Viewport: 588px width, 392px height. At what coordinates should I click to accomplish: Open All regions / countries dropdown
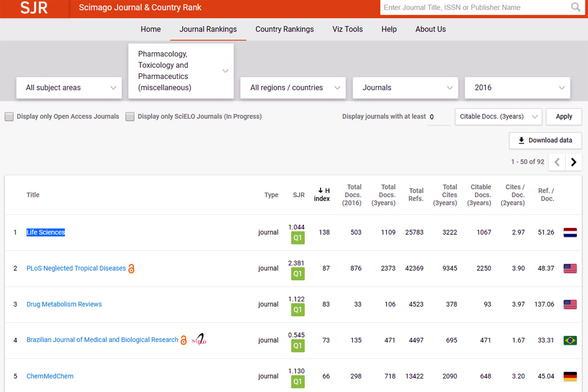[293, 88]
